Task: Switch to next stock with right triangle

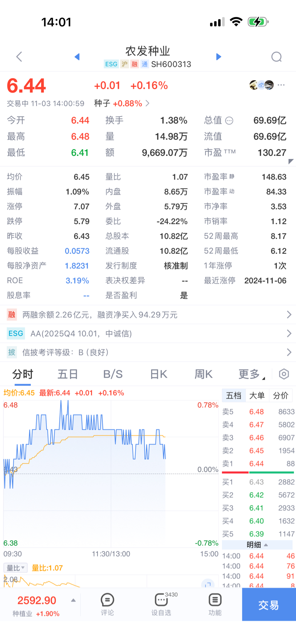Action: tap(219, 57)
